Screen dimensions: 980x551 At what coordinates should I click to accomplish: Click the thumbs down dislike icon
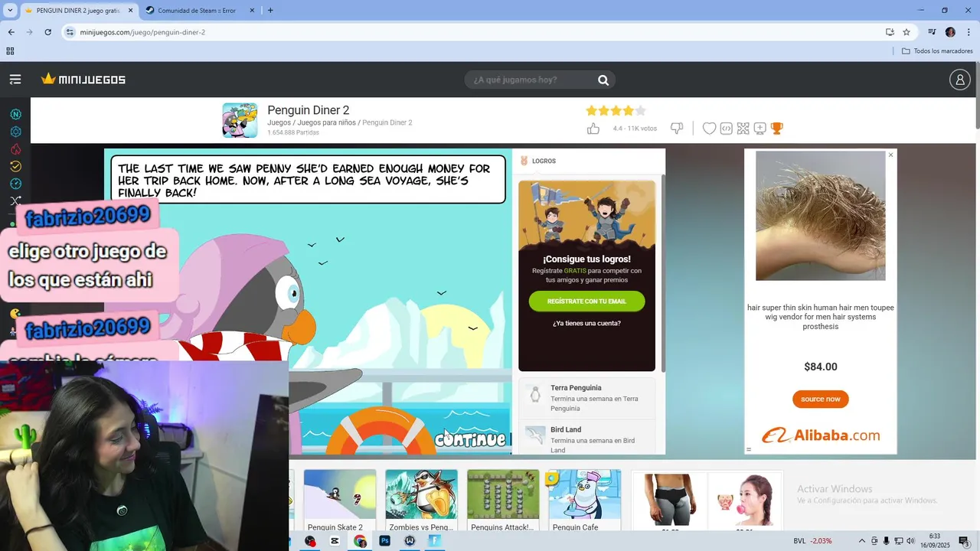tap(677, 129)
